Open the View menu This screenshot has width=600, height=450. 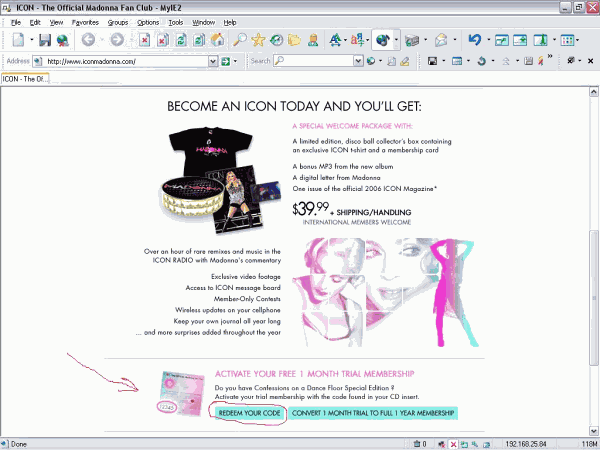pyautogui.click(x=56, y=23)
